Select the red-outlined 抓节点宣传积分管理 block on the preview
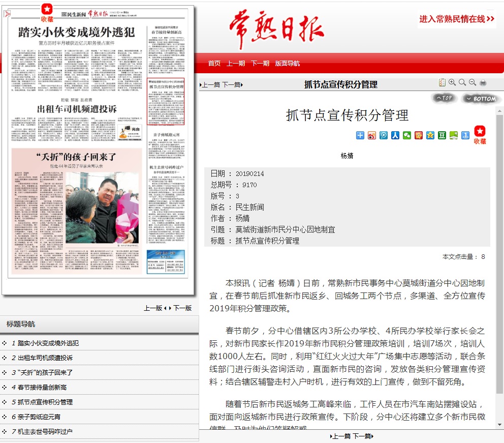The image size is (504, 443). pos(166,101)
